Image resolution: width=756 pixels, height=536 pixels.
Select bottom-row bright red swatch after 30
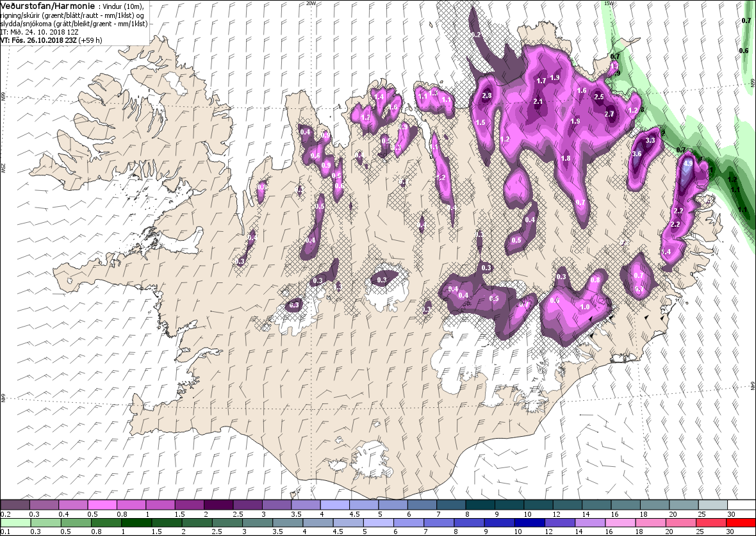741,523
